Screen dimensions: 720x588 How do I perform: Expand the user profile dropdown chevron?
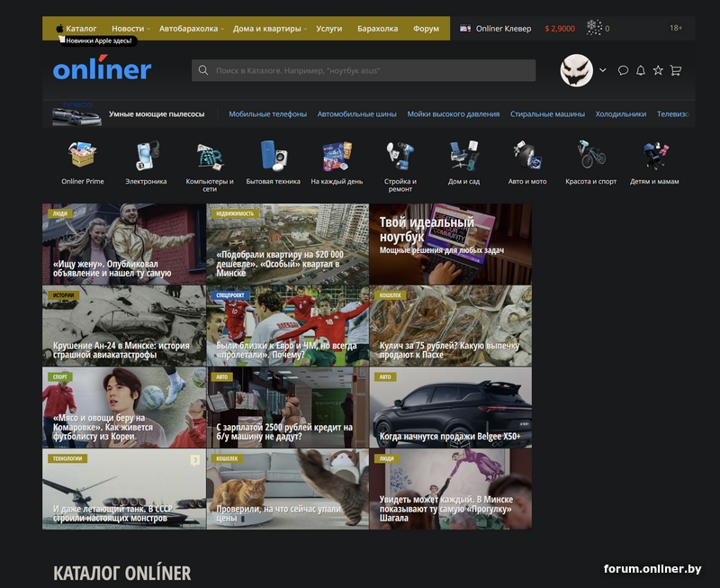click(603, 70)
